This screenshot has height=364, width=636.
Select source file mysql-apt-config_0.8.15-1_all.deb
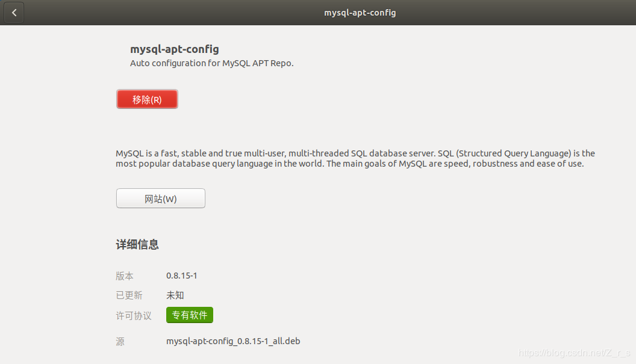point(233,341)
